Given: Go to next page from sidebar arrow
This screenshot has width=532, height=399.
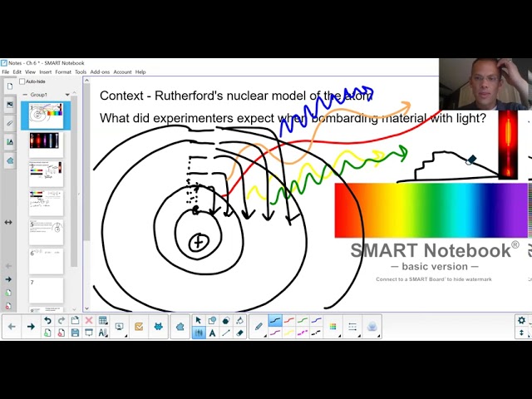Looking at the screenshot, I should point(8,279).
